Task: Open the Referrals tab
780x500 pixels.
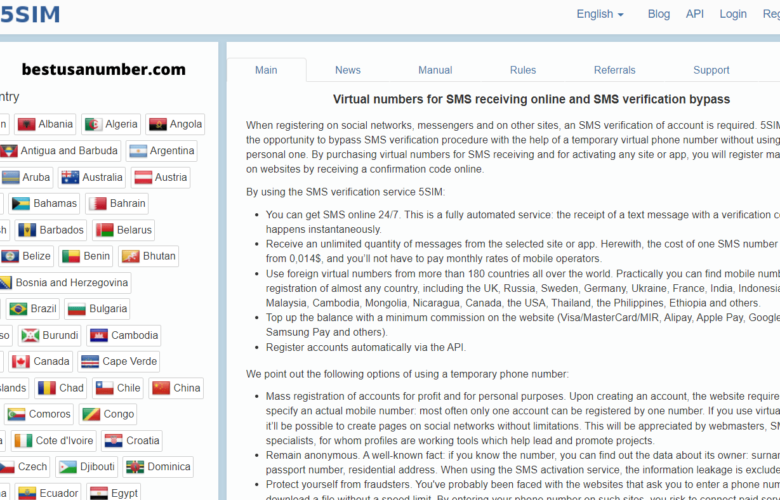Action: [x=614, y=70]
